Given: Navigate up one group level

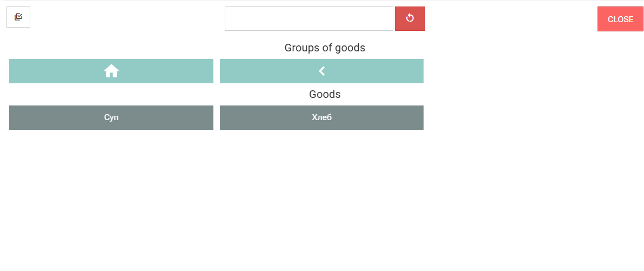Looking at the screenshot, I should [x=321, y=71].
